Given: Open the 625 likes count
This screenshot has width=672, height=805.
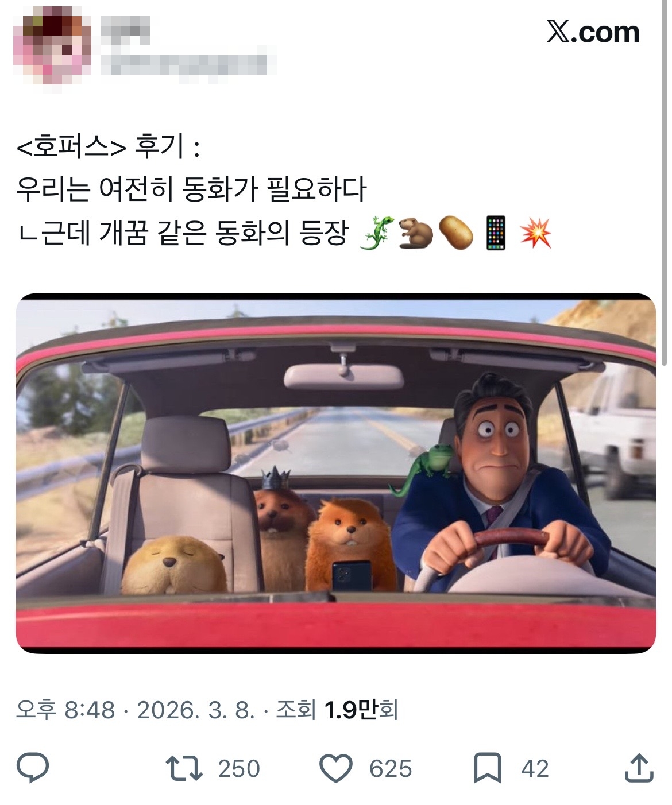Looking at the screenshot, I should click(391, 769).
